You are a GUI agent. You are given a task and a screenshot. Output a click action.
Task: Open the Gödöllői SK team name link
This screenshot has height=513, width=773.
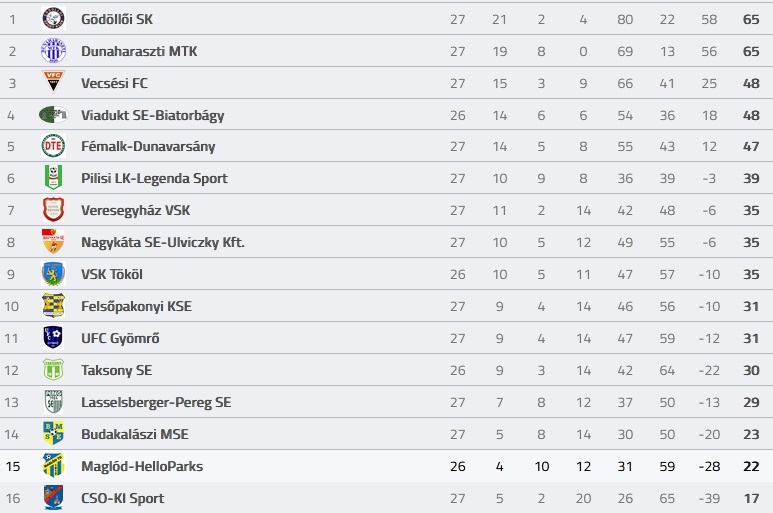pos(117,19)
